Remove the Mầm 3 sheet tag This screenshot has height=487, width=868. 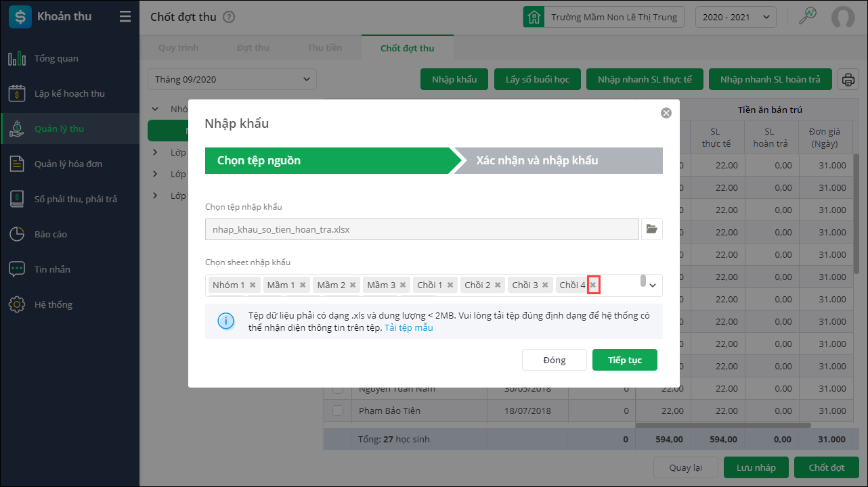[403, 285]
